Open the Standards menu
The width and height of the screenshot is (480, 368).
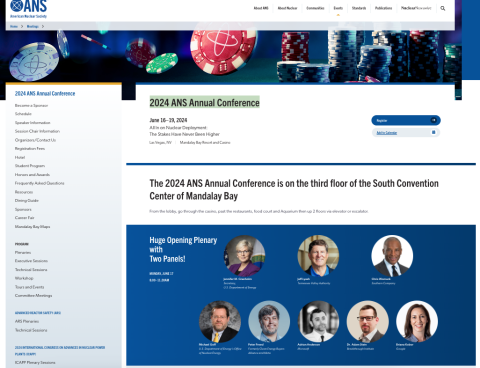click(359, 8)
